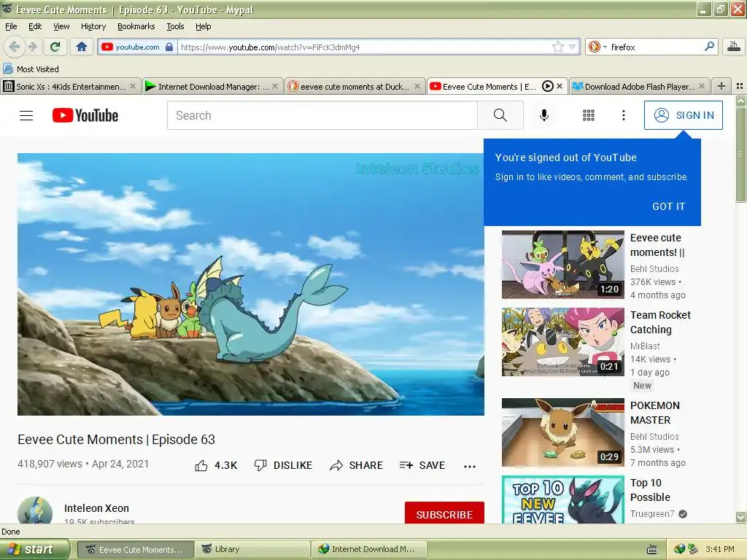Open the Top 10 New Eevee thumbnail
The width and height of the screenshot is (747, 560).
pyautogui.click(x=562, y=499)
